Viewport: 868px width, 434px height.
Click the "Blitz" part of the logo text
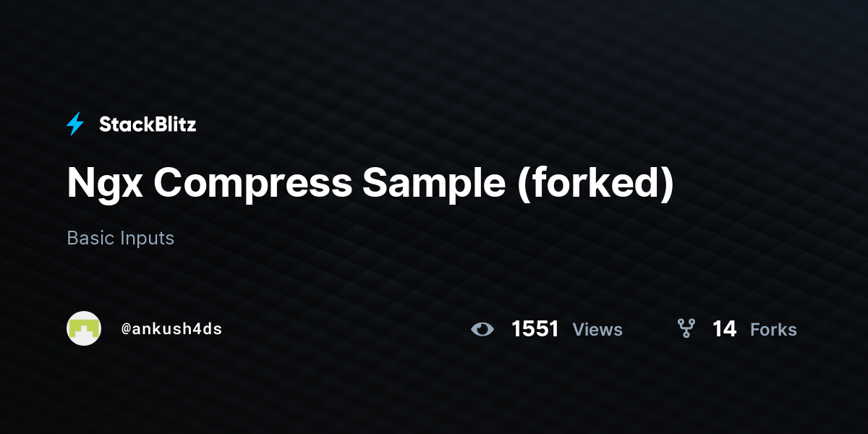175,124
